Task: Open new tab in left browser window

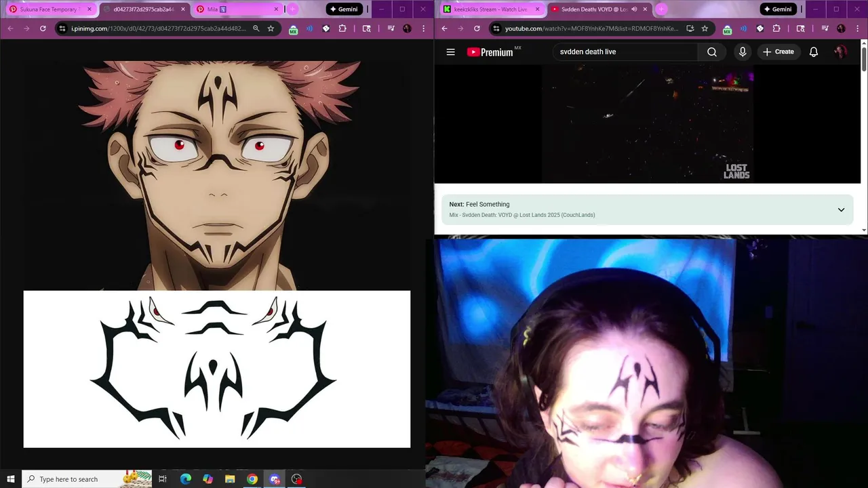Action: [293, 9]
